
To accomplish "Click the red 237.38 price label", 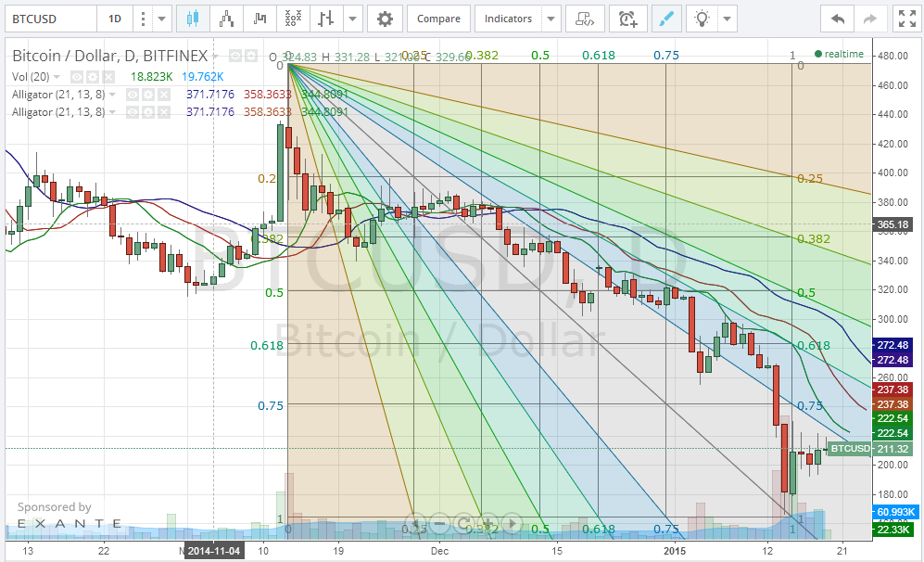I will (x=892, y=390).
